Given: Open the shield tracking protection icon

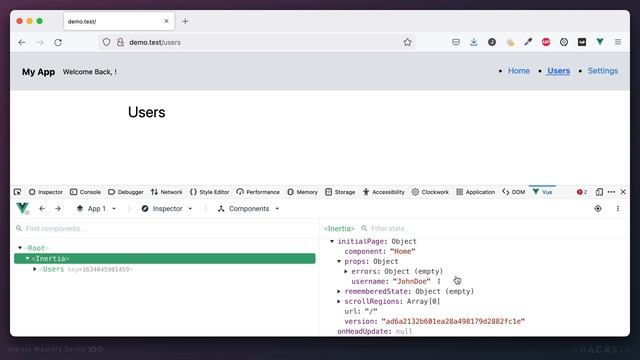Looking at the screenshot, I should (x=106, y=42).
